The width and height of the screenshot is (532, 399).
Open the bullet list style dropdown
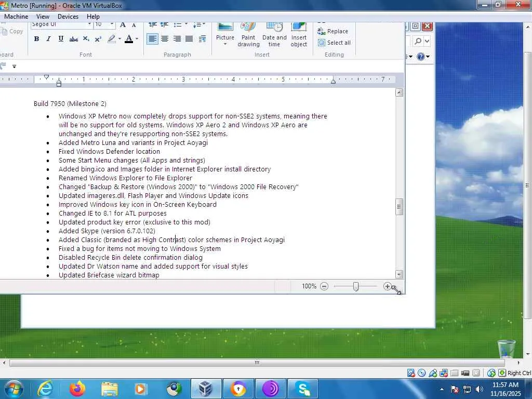point(186,24)
